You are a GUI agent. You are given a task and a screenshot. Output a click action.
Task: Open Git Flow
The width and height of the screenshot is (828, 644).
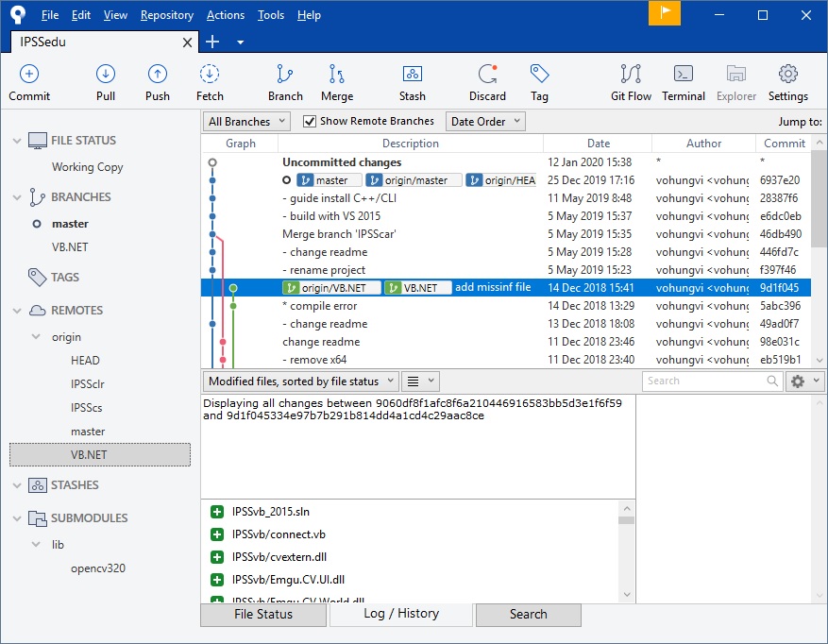pyautogui.click(x=631, y=74)
